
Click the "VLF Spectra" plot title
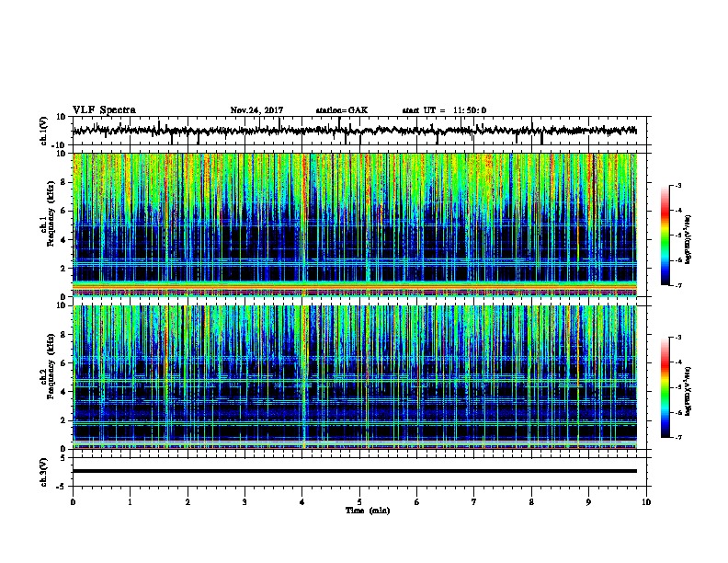[x=104, y=110]
